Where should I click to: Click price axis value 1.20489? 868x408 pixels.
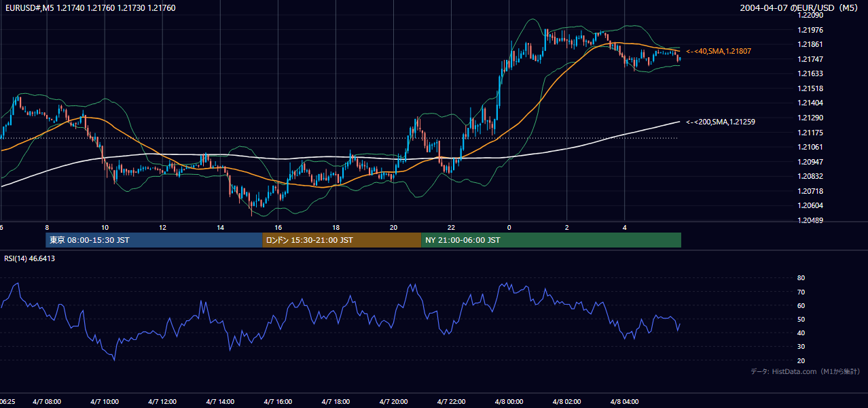pos(810,220)
